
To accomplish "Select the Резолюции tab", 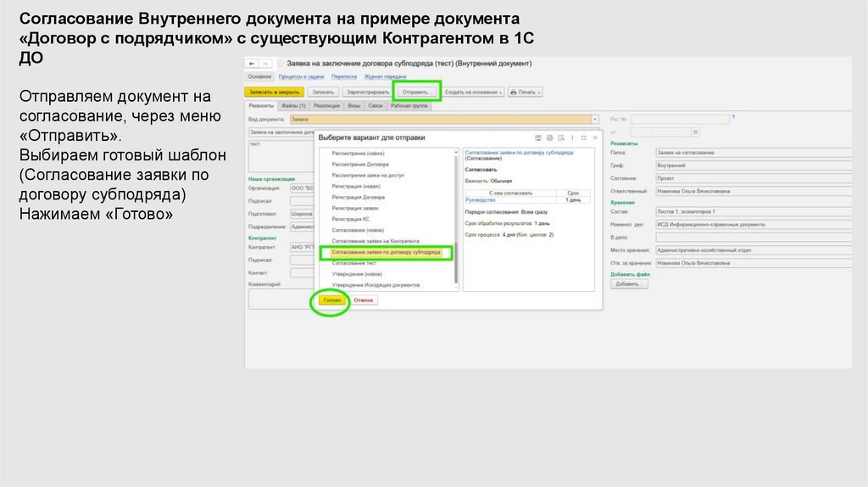I will 326,106.
